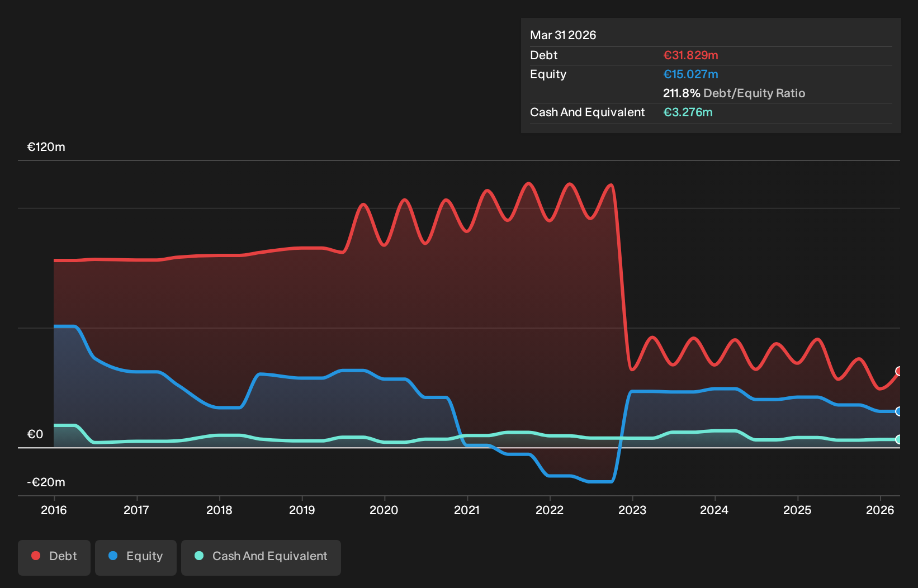
Task: Click the €15.027m equity value
Action: [690, 74]
